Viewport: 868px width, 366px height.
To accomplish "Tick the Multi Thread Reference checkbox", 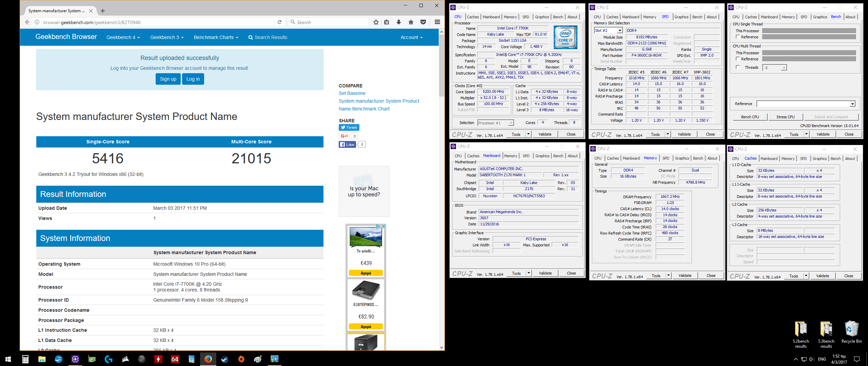I will click(x=738, y=59).
